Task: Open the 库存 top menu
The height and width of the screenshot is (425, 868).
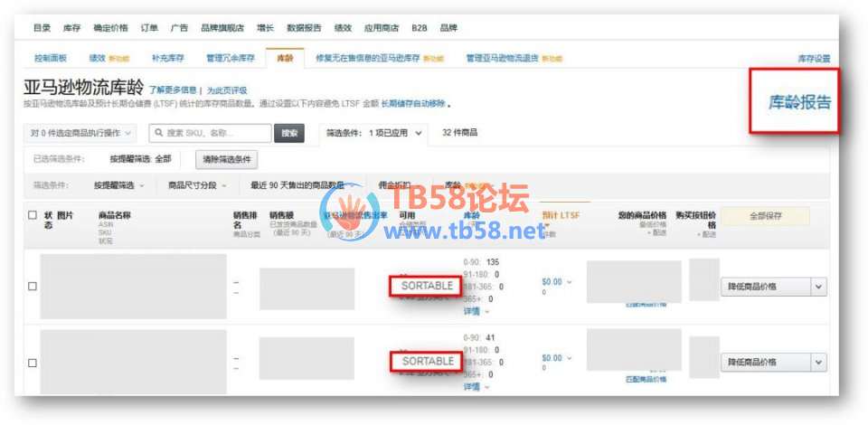Action: pyautogui.click(x=72, y=28)
